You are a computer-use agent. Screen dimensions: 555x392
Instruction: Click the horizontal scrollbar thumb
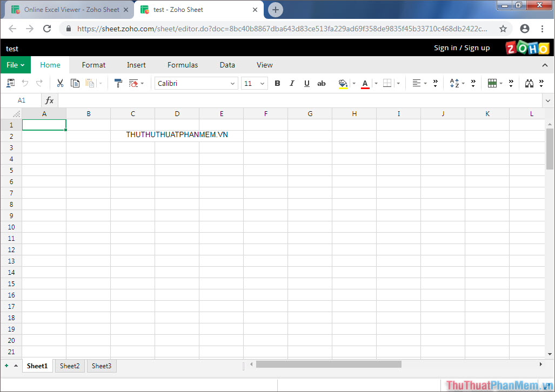coord(329,364)
